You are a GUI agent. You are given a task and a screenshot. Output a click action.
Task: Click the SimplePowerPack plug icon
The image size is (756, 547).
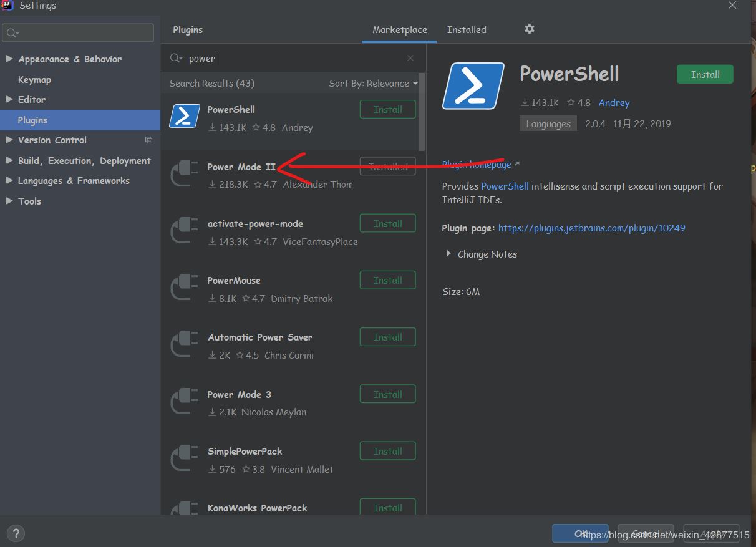point(184,458)
